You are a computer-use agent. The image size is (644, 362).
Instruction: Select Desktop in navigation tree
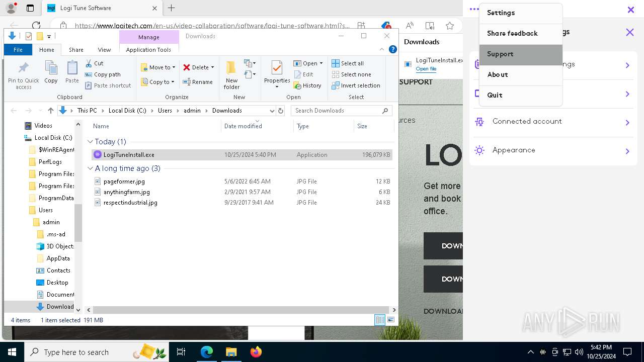[57, 283]
